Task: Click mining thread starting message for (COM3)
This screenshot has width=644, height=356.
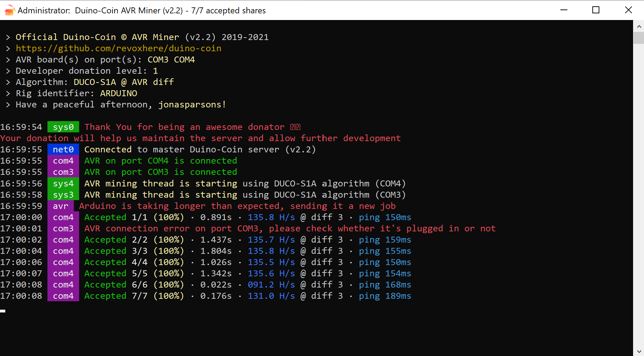Action: pyautogui.click(x=245, y=195)
